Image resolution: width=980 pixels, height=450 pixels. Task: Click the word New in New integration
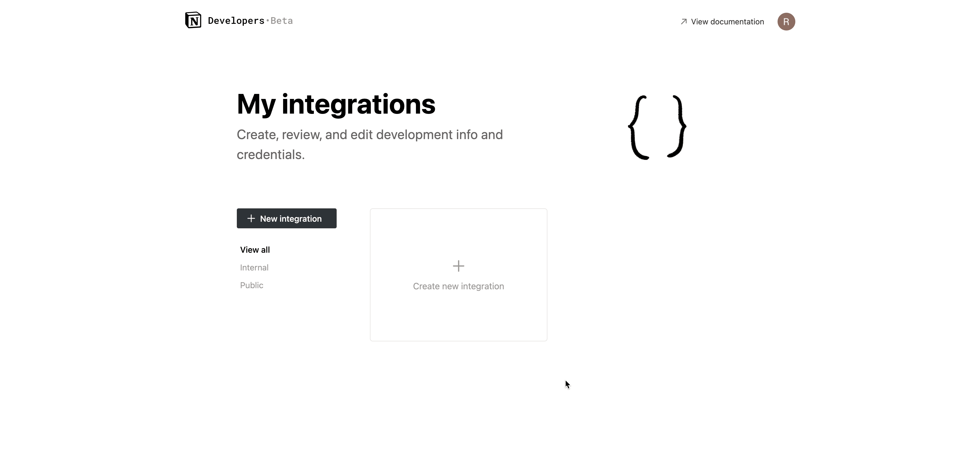pos(269,219)
